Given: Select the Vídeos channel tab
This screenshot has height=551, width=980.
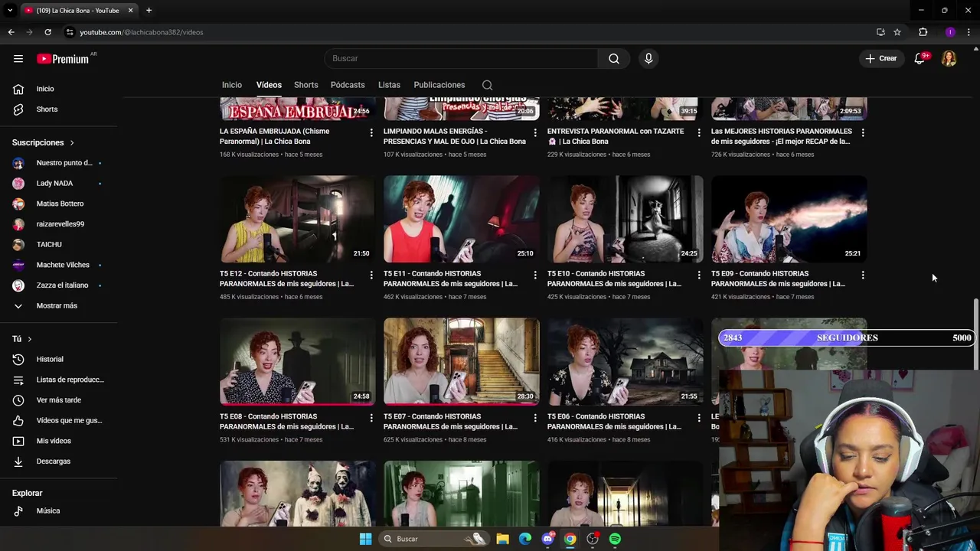Looking at the screenshot, I should (269, 85).
